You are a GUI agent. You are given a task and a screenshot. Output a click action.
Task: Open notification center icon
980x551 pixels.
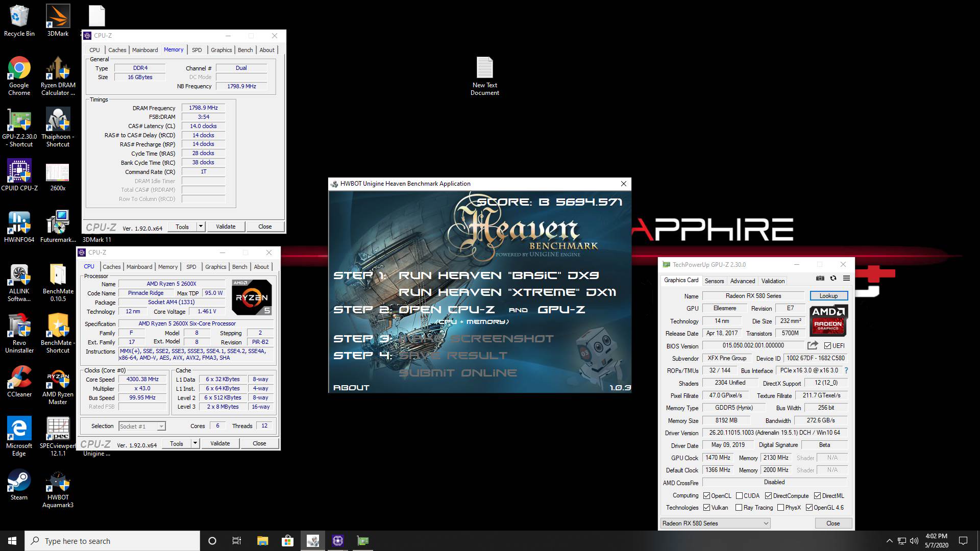[963, 541]
